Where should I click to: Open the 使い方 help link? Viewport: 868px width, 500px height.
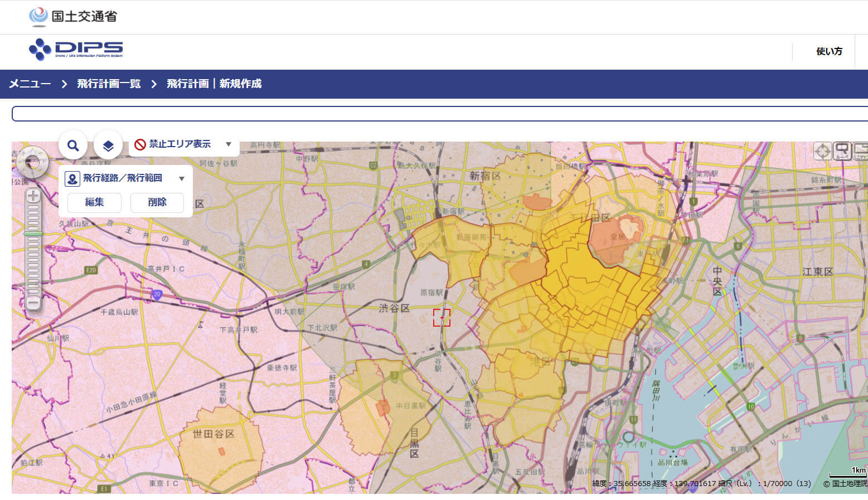point(829,51)
